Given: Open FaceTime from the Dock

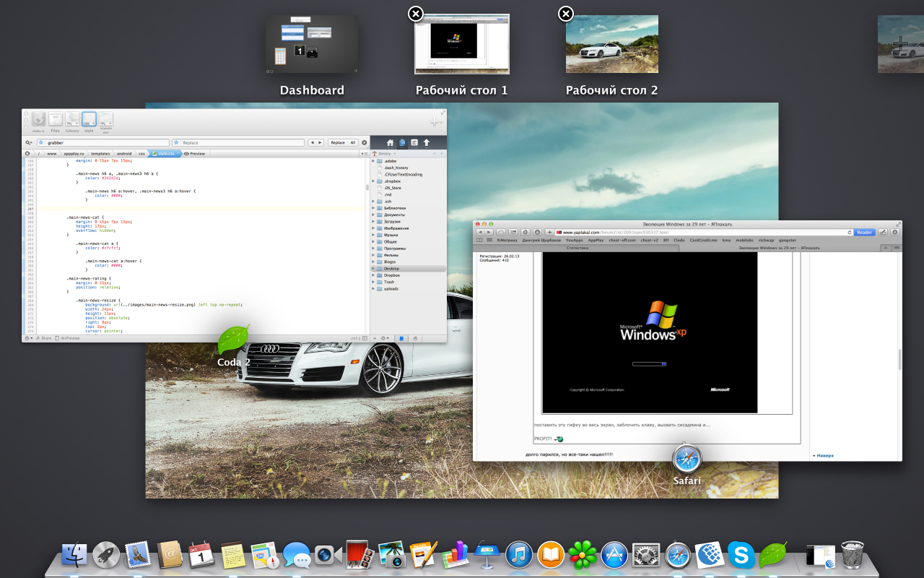Looking at the screenshot, I should (x=328, y=555).
